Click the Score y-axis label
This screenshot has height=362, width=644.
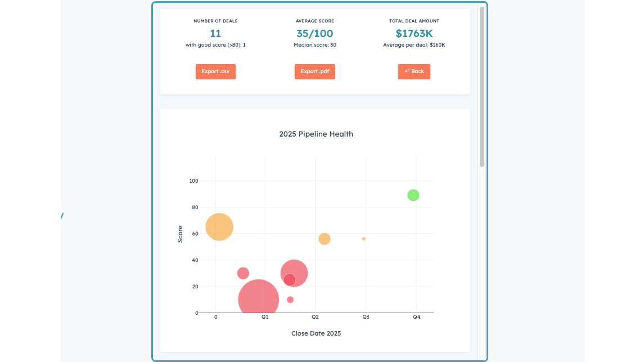point(181,234)
